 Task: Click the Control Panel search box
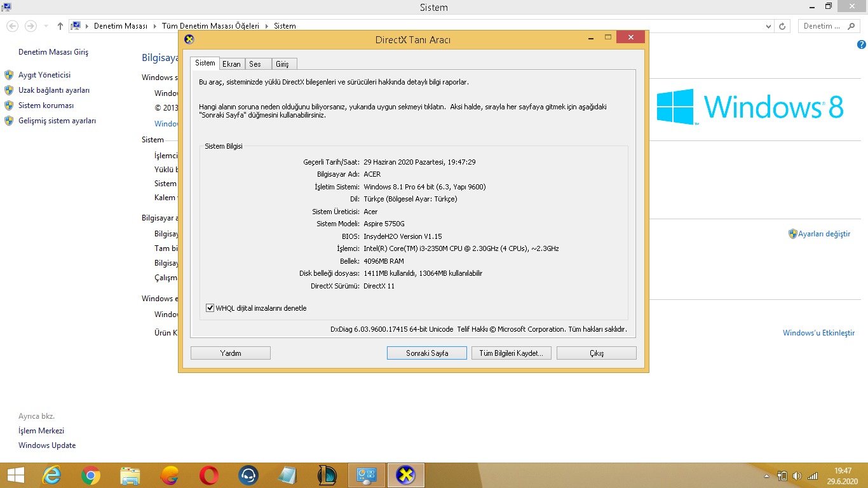828,26
